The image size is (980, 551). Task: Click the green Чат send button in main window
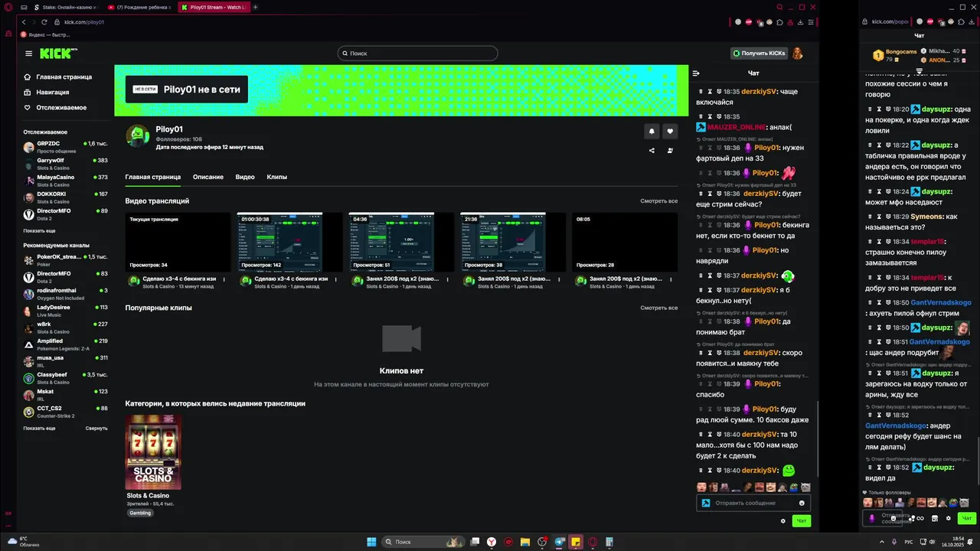coord(801,521)
